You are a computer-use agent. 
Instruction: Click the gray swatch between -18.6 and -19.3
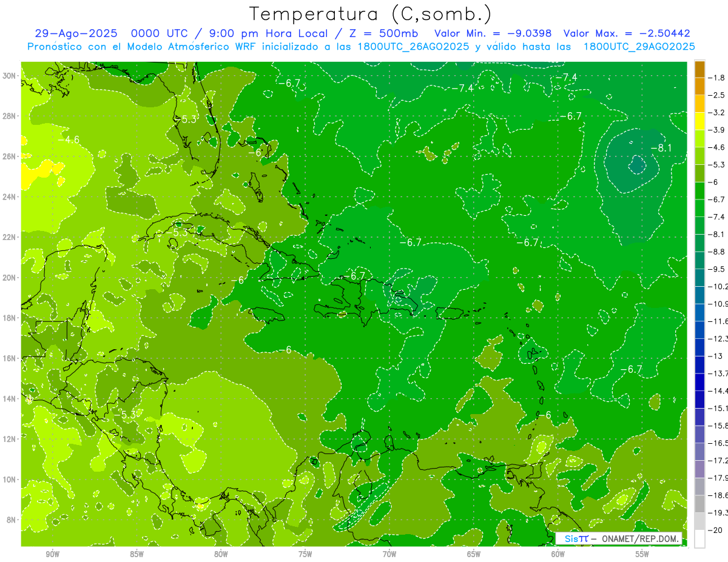699,504
